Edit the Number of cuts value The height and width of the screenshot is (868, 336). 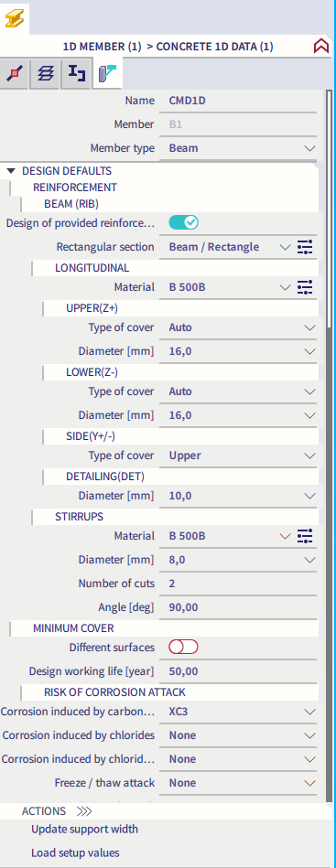click(x=238, y=584)
